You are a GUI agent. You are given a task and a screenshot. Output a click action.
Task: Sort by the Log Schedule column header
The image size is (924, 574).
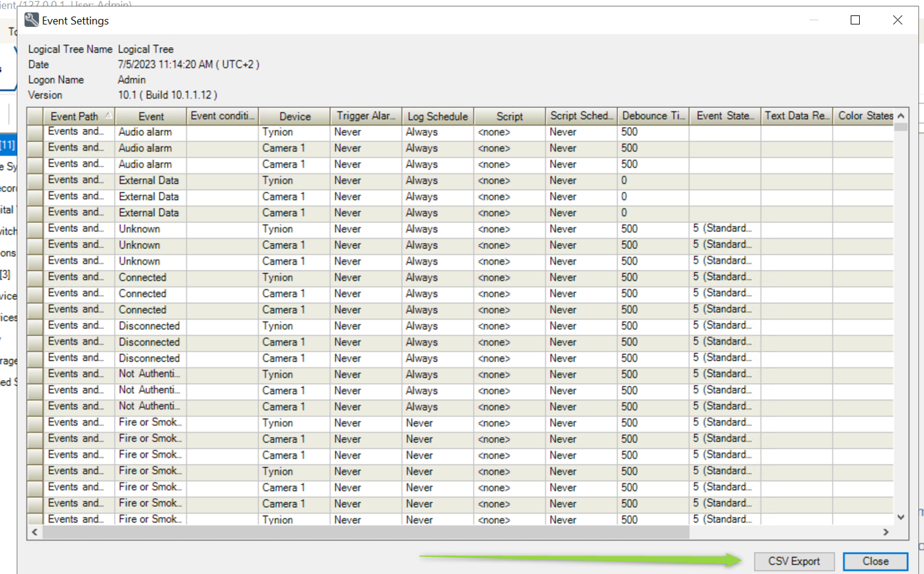[x=437, y=116]
